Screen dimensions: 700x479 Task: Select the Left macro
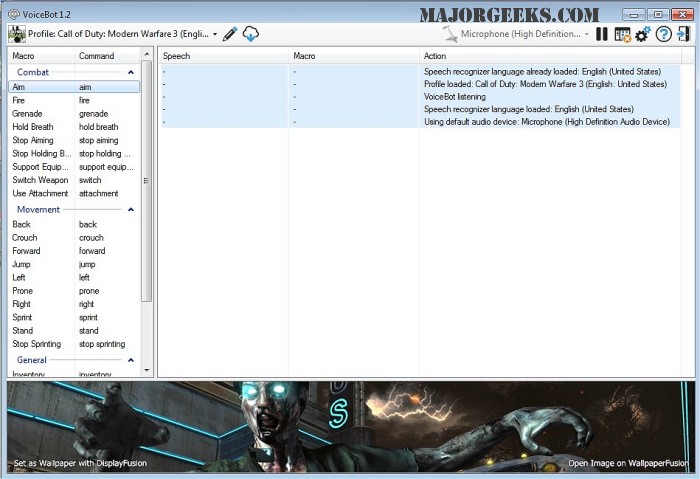(74, 277)
